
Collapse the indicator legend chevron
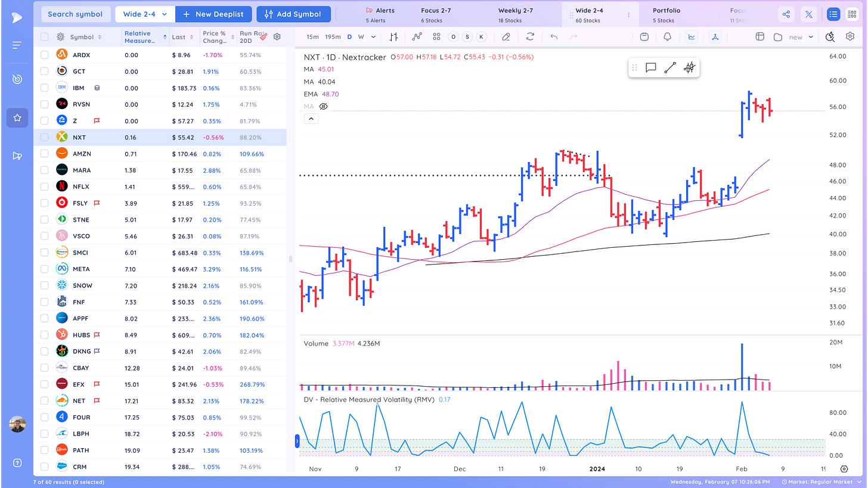point(311,119)
